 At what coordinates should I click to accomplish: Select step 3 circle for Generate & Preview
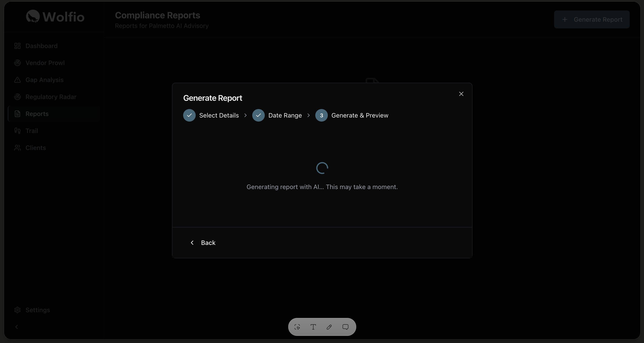coord(321,116)
